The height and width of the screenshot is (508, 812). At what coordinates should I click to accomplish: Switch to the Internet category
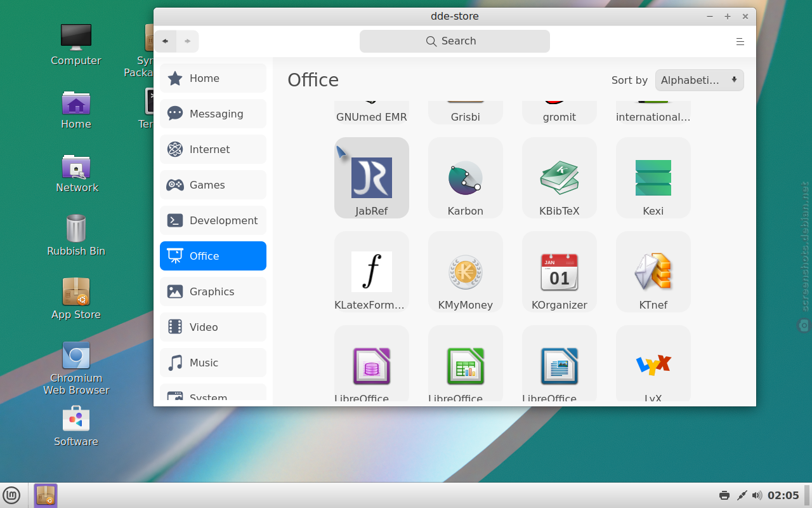[213, 149]
